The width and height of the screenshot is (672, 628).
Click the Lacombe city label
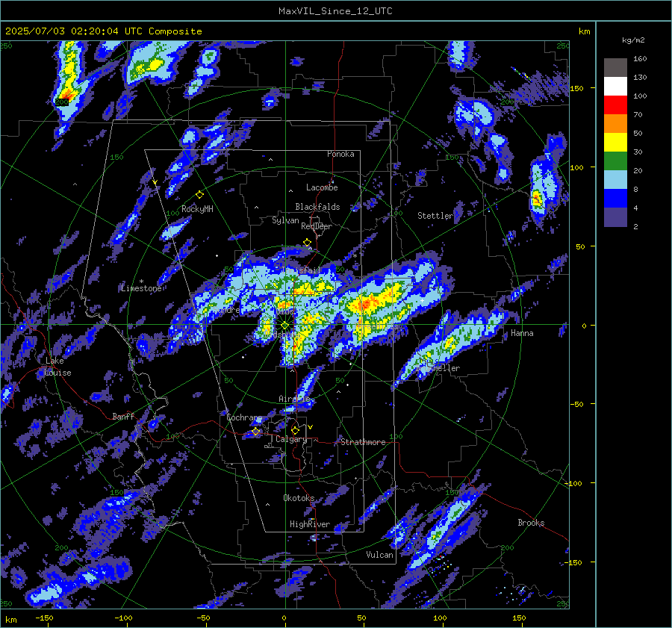[x=322, y=187]
